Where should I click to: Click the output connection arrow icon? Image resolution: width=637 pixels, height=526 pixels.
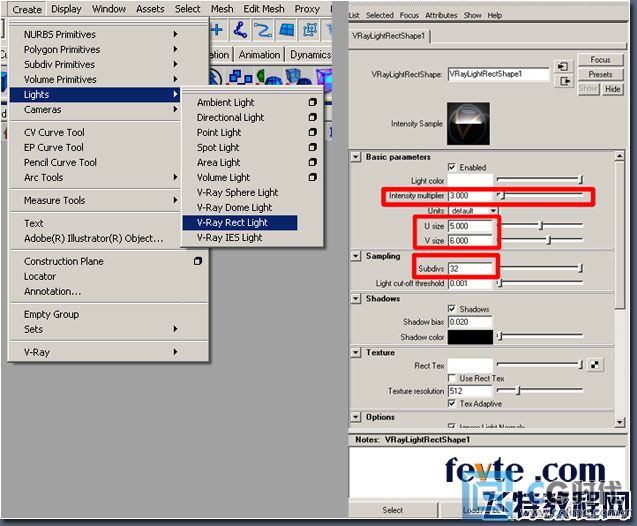point(563,81)
